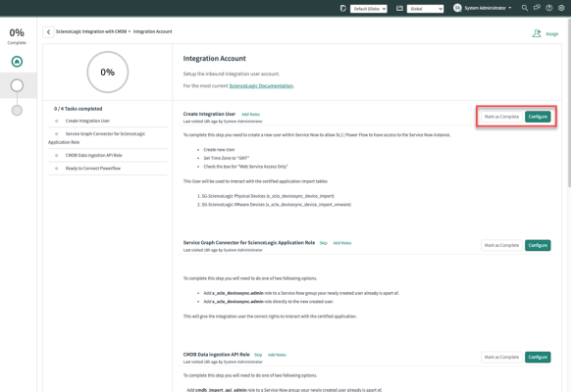
Task: Click the Integration Account breadcrumb
Action: point(153,31)
